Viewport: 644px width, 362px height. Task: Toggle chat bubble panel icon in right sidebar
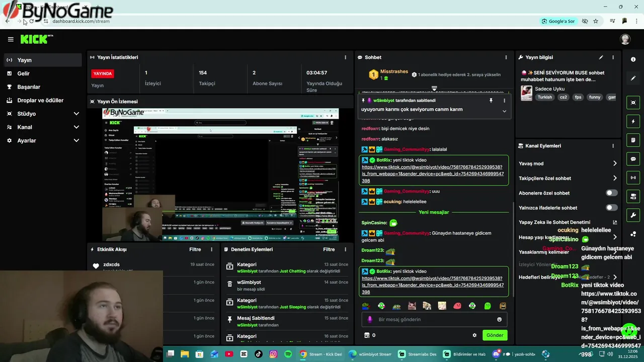click(633, 159)
